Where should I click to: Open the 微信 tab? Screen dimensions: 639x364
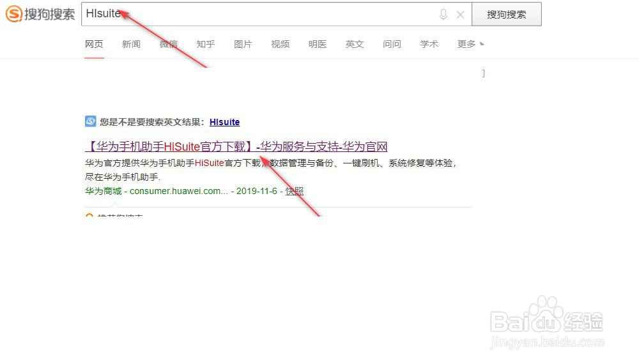168,44
